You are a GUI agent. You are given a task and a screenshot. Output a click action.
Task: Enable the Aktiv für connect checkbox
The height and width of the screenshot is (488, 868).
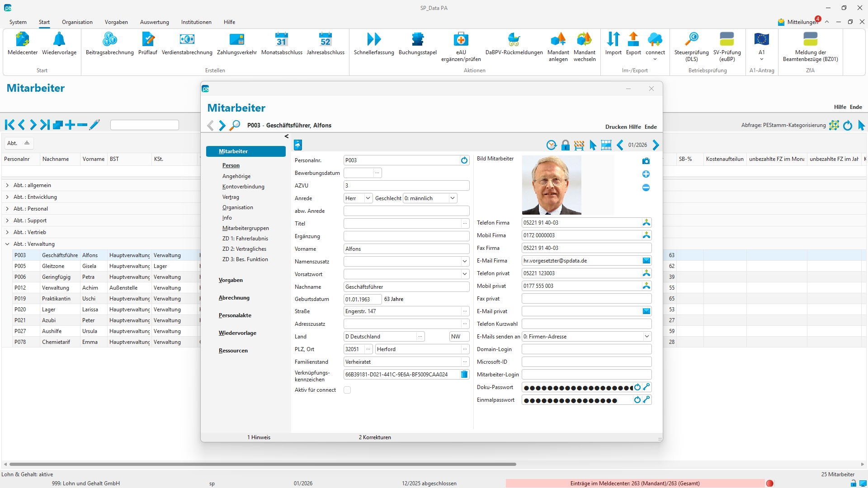coord(347,390)
